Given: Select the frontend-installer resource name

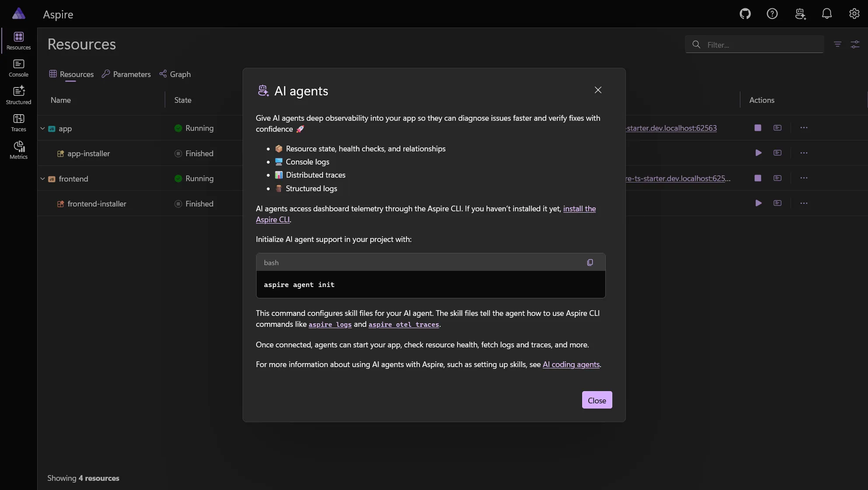Looking at the screenshot, I should coord(97,204).
